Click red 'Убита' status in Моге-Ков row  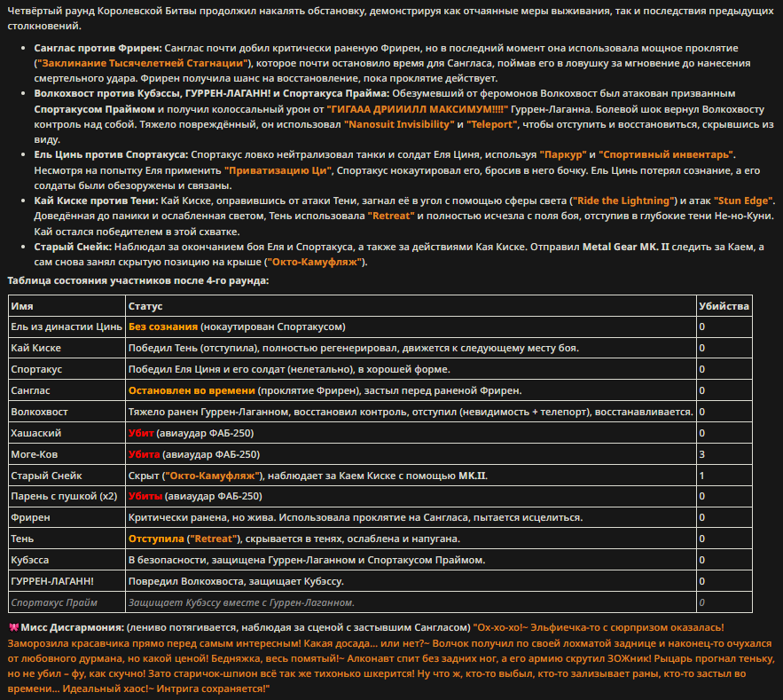coord(144,454)
